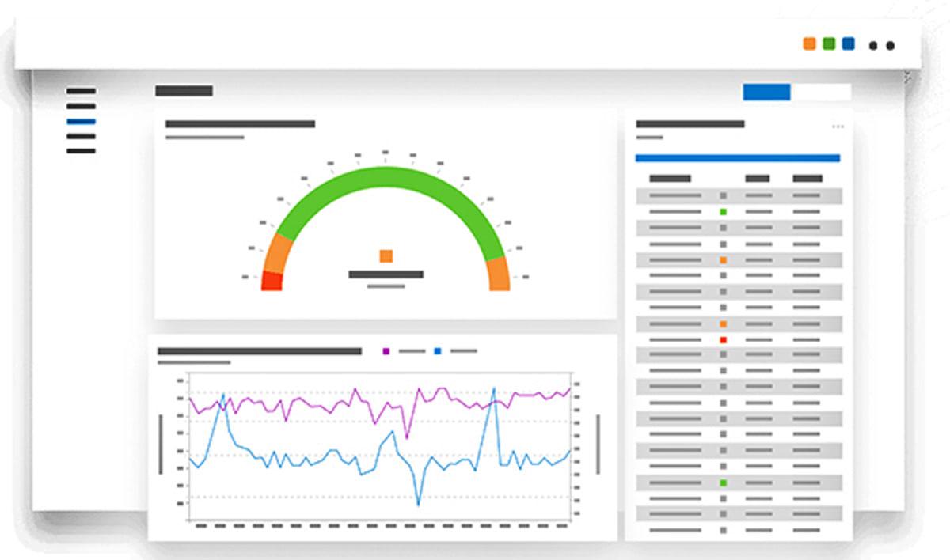The image size is (950, 560).
Task: Click the rightmost black dot in the header
Action: pyautogui.click(x=891, y=46)
